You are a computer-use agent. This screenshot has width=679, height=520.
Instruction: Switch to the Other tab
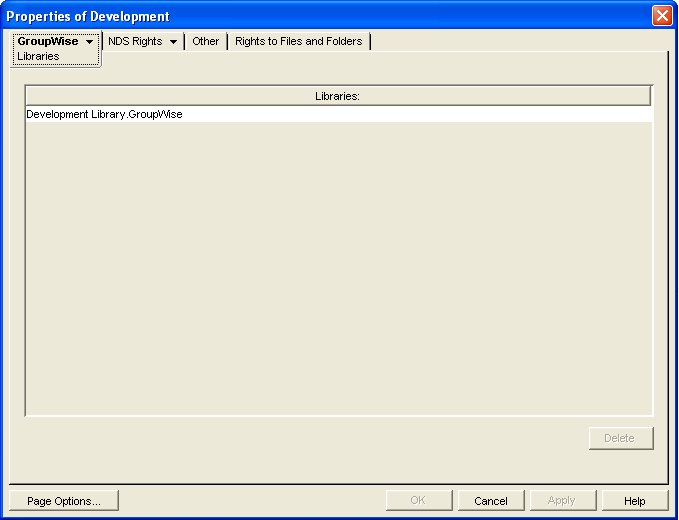[x=206, y=41]
